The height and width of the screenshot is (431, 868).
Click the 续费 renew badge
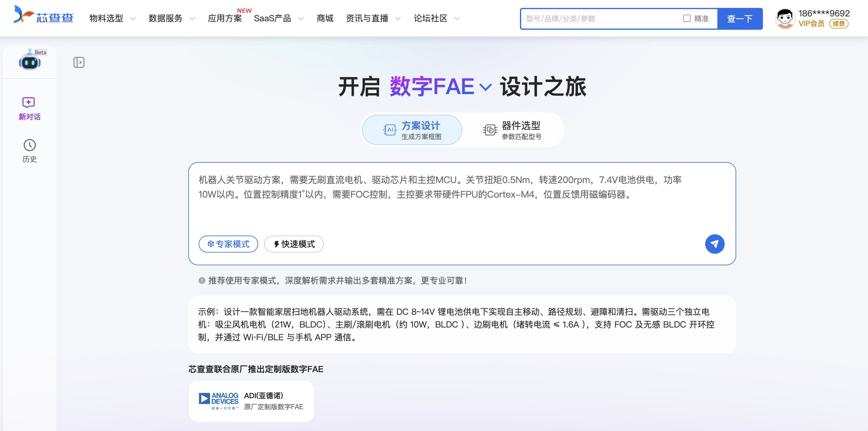(839, 24)
